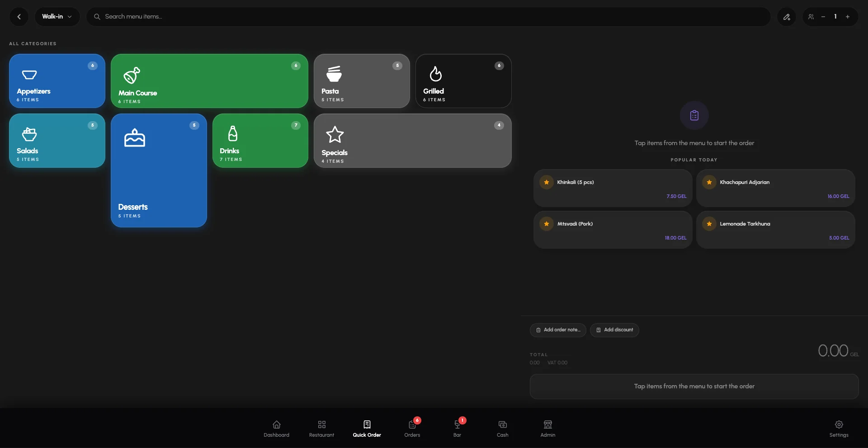Image resolution: width=868 pixels, height=448 pixels.
Task: Add Mtsvadi (Pork) to the order
Action: pos(613,230)
